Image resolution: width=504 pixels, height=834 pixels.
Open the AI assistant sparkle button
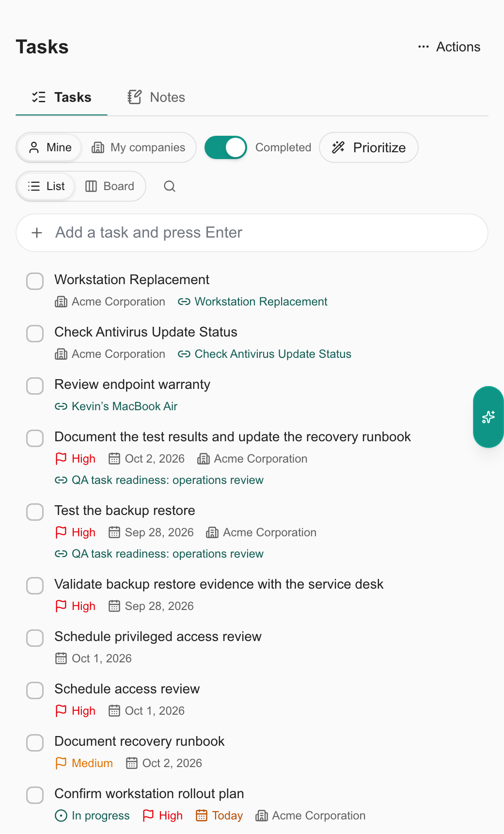click(x=488, y=417)
